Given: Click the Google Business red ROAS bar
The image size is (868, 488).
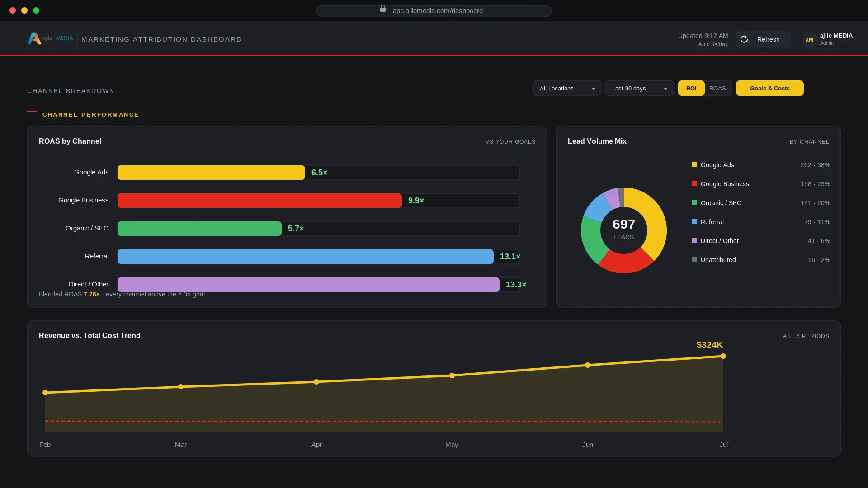Looking at the screenshot, I should point(259,201).
